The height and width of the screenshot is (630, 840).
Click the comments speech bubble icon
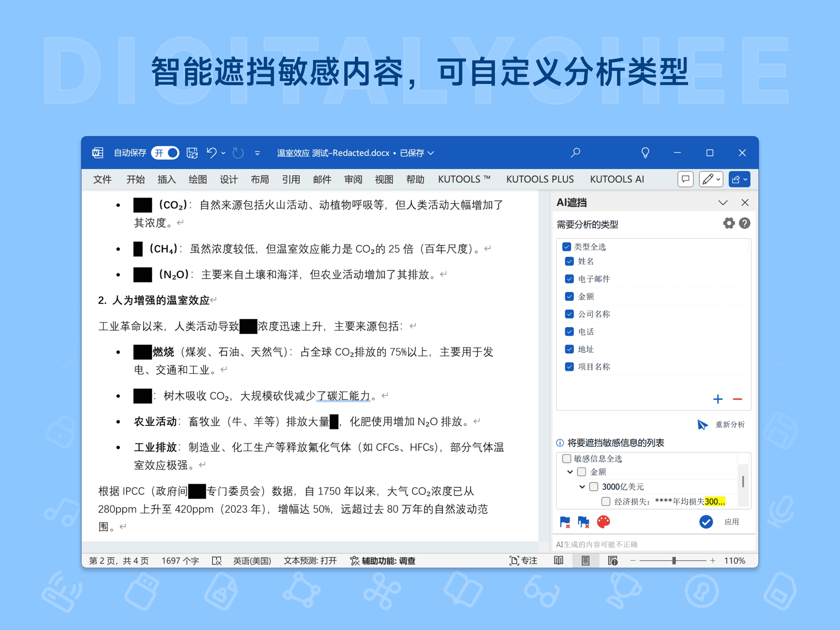coord(685,179)
